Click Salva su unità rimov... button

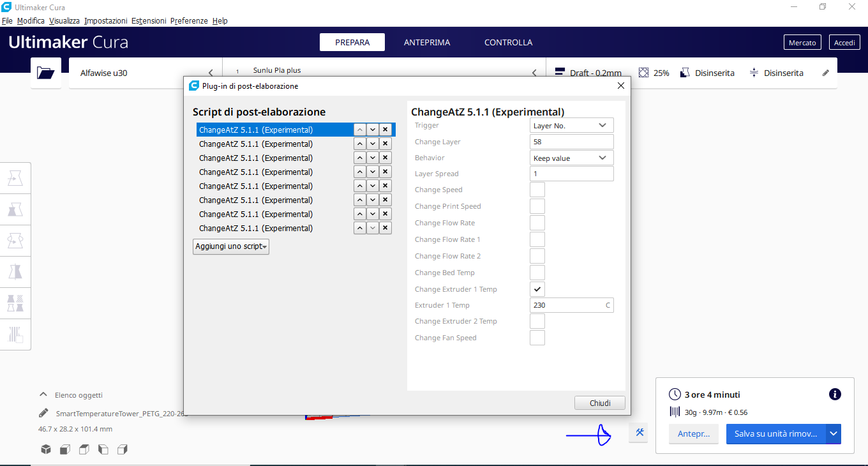point(775,433)
